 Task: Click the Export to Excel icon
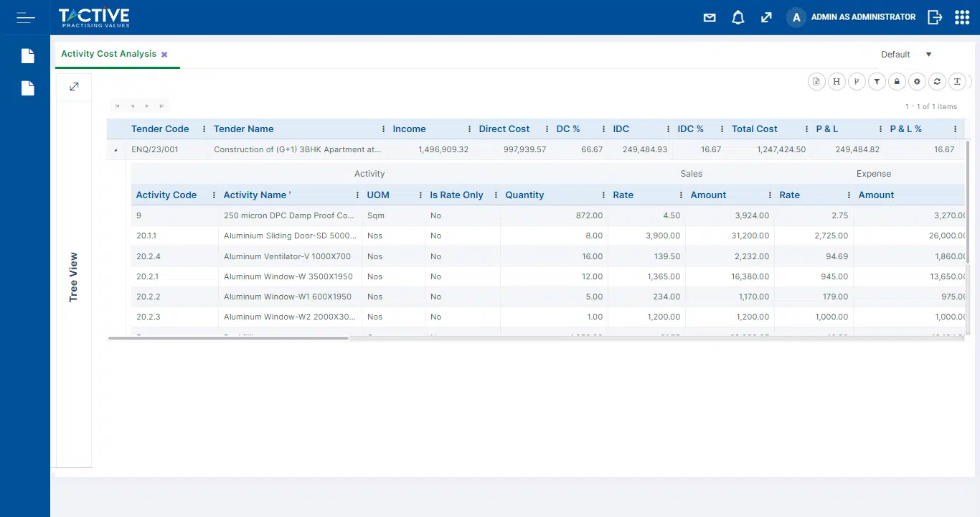point(816,82)
